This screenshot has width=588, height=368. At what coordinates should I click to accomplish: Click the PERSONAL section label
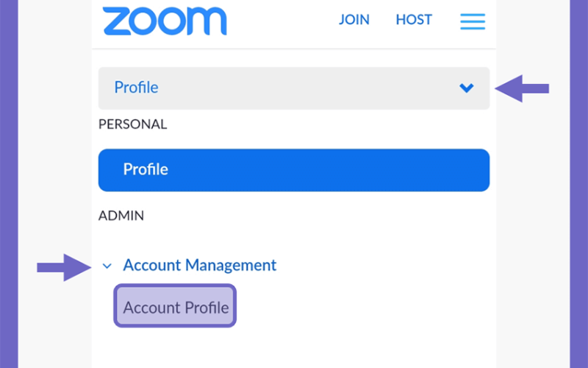click(132, 124)
